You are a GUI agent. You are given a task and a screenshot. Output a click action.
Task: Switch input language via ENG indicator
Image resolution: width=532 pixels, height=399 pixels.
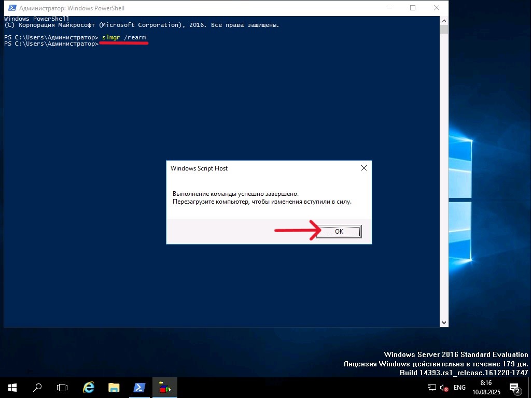point(459,388)
